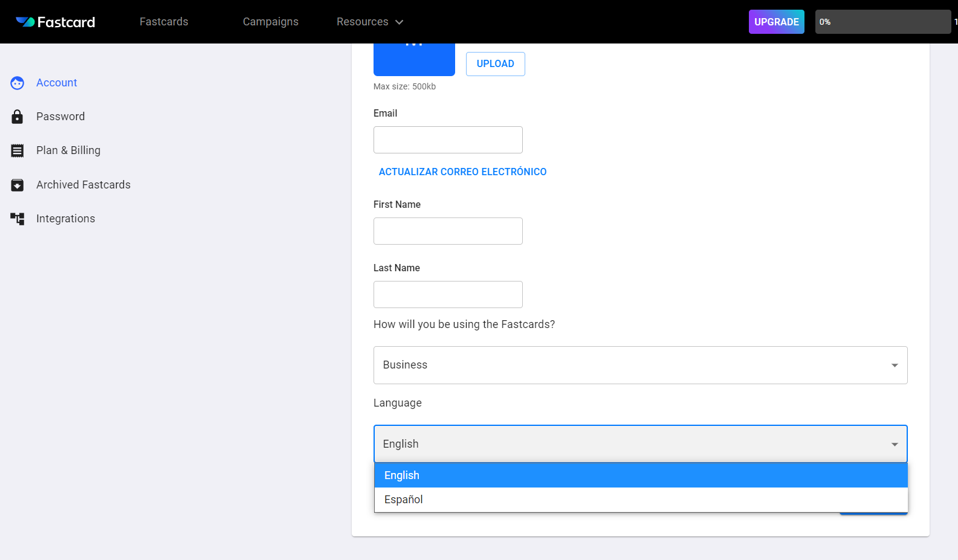Screen dimensions: 958x560
Task: Click the Archived Fastcards archive icon
Action: point(18,185)
